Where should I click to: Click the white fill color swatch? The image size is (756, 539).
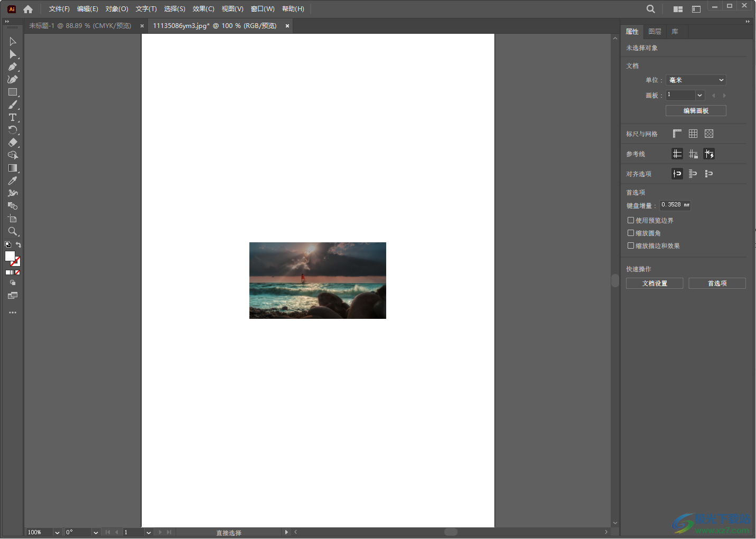coord(10,256)
